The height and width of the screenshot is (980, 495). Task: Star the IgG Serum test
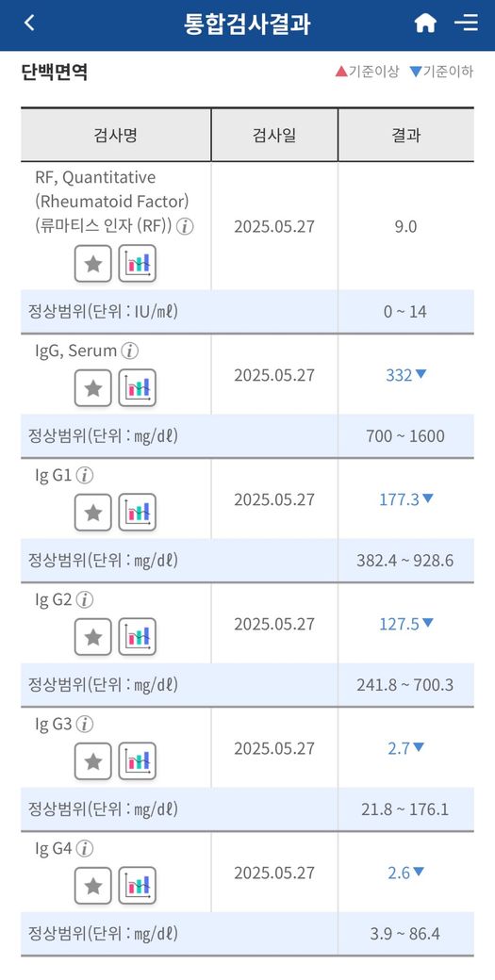(x=93, y=388)
